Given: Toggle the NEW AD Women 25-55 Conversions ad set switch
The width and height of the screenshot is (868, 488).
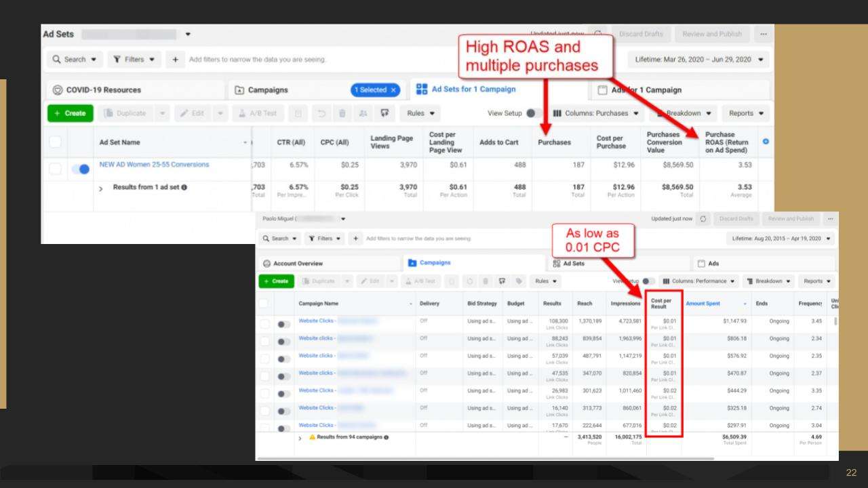Looking at the screenshot, I should [x=81, y=169].
